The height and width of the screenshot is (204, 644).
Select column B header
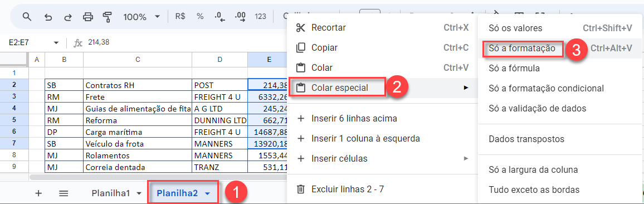[x=64, y=60]
